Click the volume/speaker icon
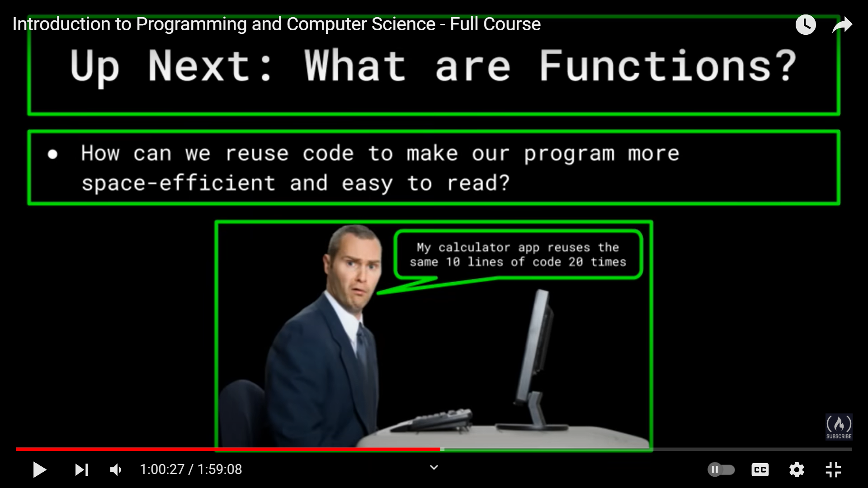This screenshot has height=488, width=868. (x=116, y=470)
